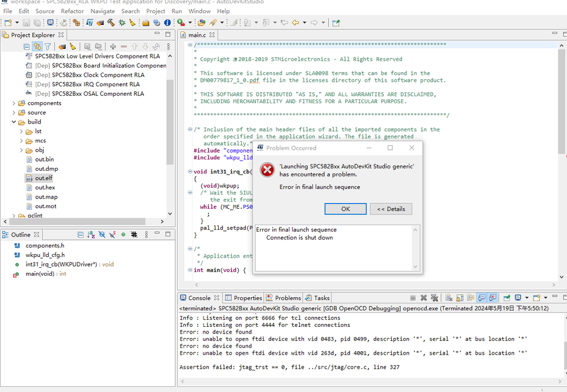Viewport: 567px width, 392px height.
Task: Click the Clear Console icon
Action: (x=449, y=298)
